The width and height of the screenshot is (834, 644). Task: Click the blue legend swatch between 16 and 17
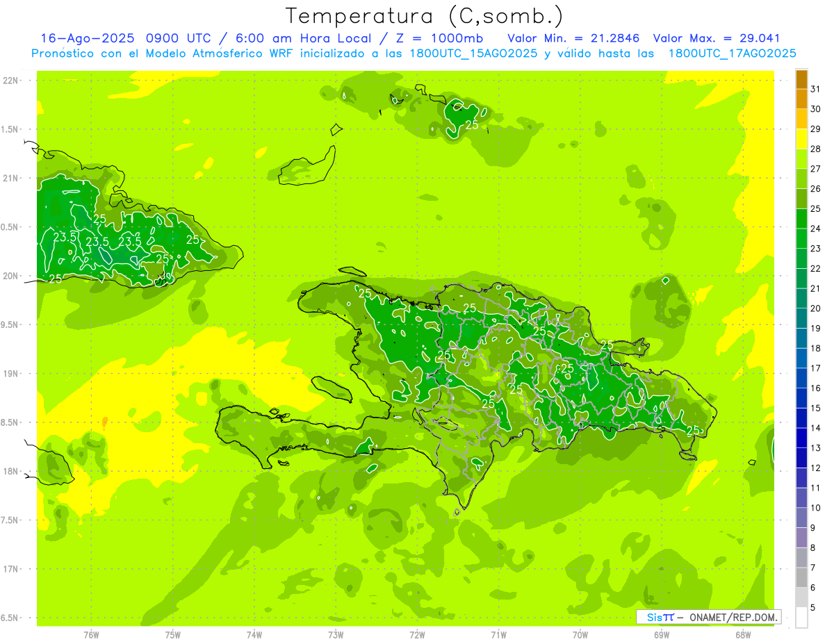(x=801, y=378)
